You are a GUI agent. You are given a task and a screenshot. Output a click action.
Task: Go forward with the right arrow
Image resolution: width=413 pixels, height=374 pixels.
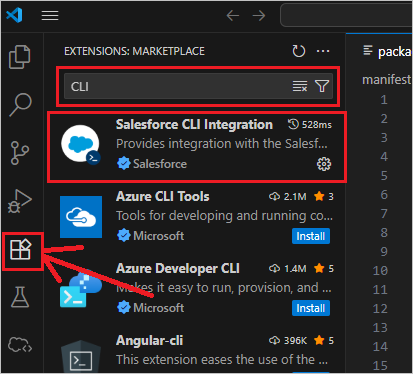click(x=259, y=15)
